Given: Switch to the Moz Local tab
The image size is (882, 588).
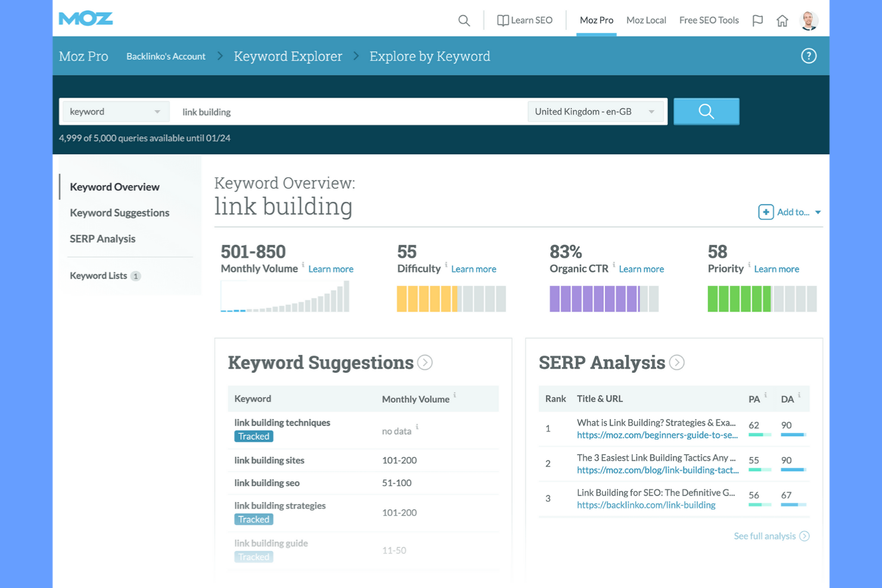Looking at the screenshot, I should 646,20.
